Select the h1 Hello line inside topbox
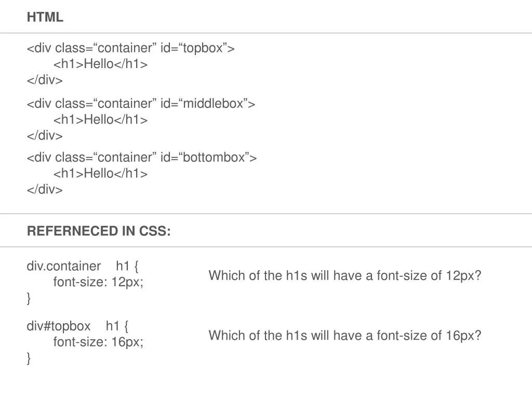This screenshot has width=532, height=399. [x=100, y=64]
